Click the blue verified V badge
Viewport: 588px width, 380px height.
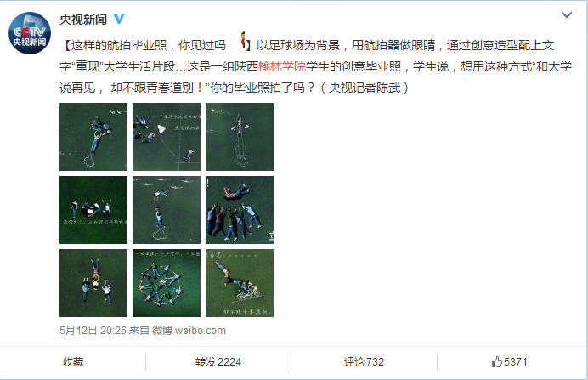click(x=119, y=19)
